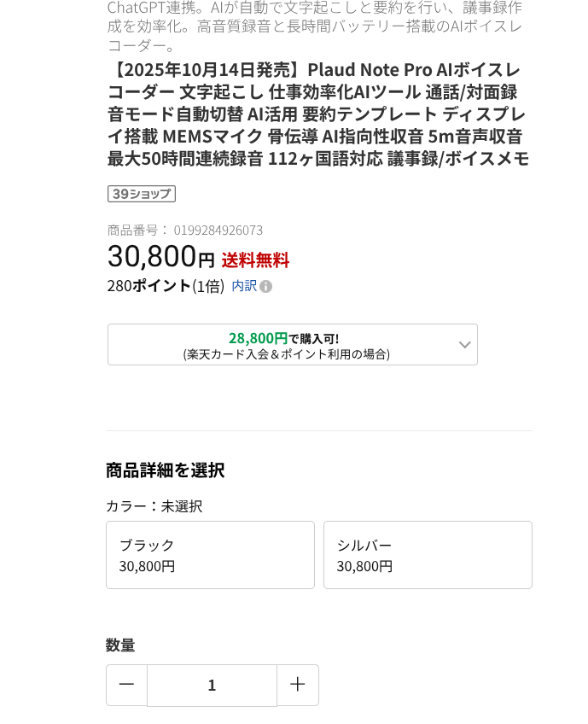This screenshot has height=724, width=588.
Task: Increase quantity with the plus button
Action: pos(298,685)
